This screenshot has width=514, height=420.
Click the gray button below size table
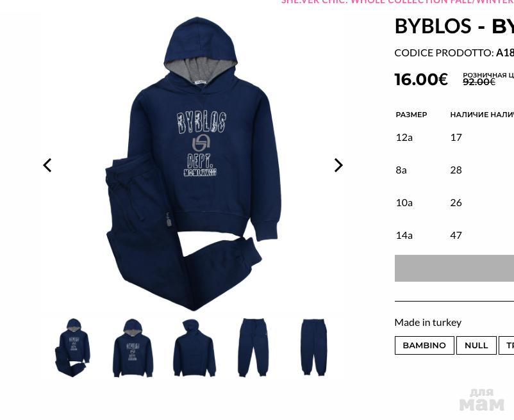[x=454, y=268]
